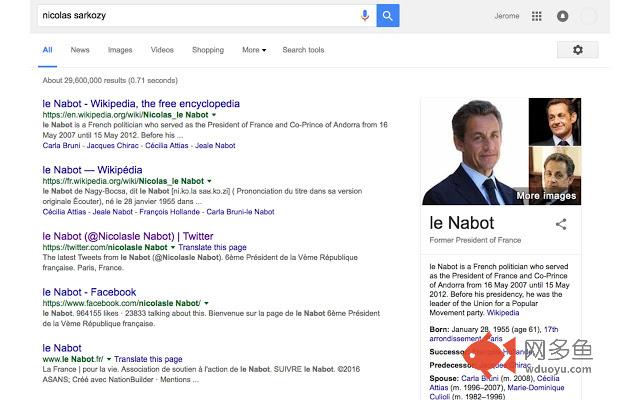This screenshot has height=400, width=640.
Task: Click the More images thumbnail
Action: pos(555,176)
